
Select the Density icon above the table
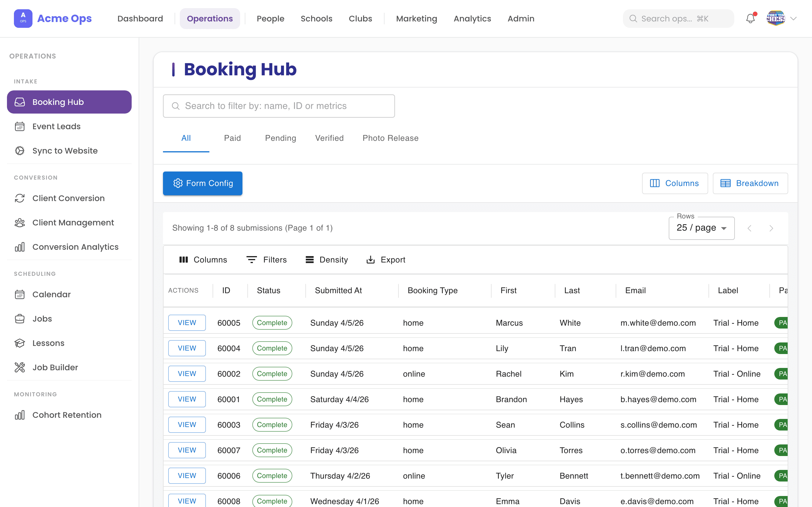pyautogui.click(x=309, y=260)
